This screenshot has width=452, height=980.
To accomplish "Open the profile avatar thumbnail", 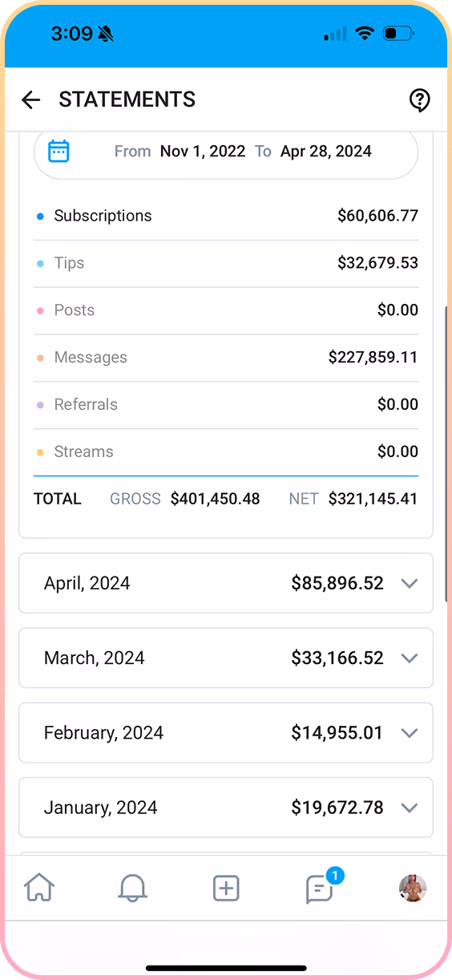I will coord(413,888).
